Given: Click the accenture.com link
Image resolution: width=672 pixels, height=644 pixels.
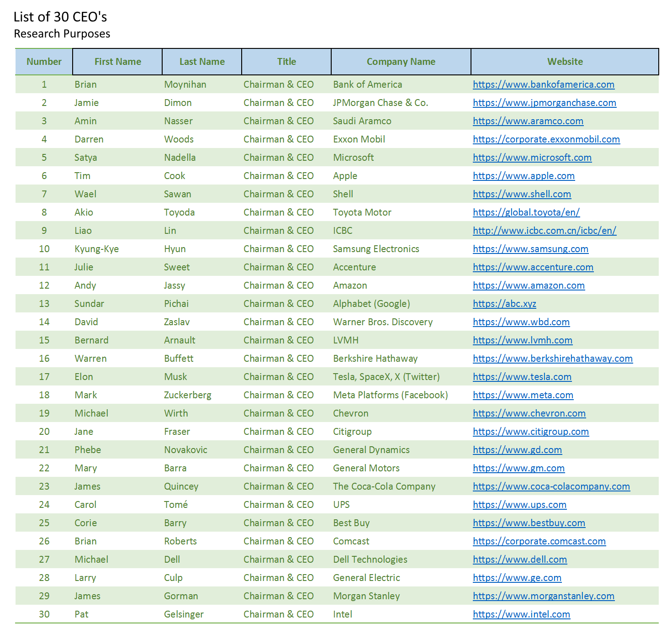Looking at the screenshot, I should pos(533,267).
